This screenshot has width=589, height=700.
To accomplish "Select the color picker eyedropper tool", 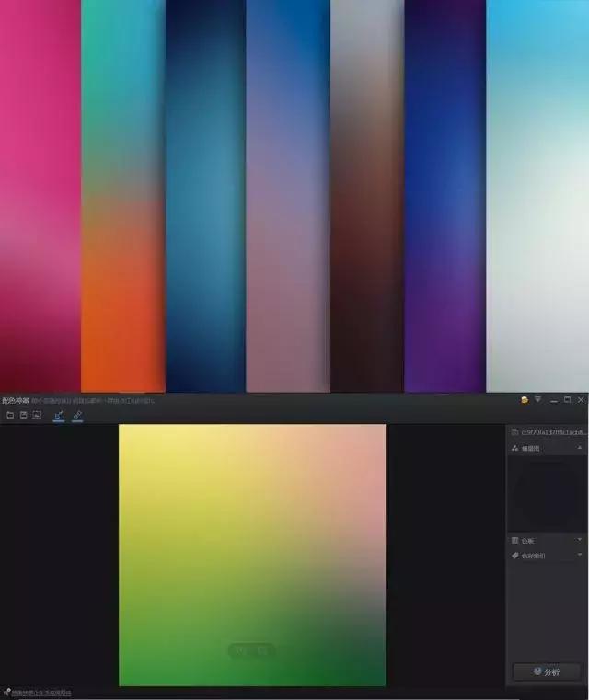I will (58, 416).
